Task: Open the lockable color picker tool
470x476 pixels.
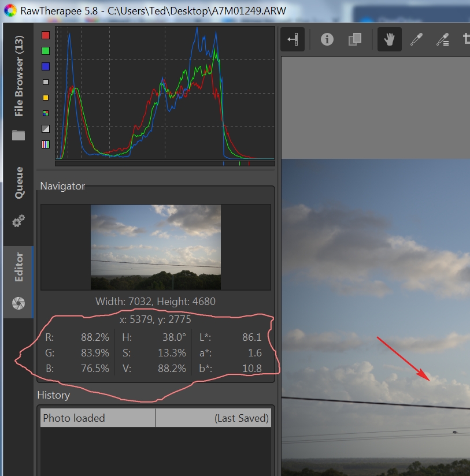Action: tap(443, 39)
